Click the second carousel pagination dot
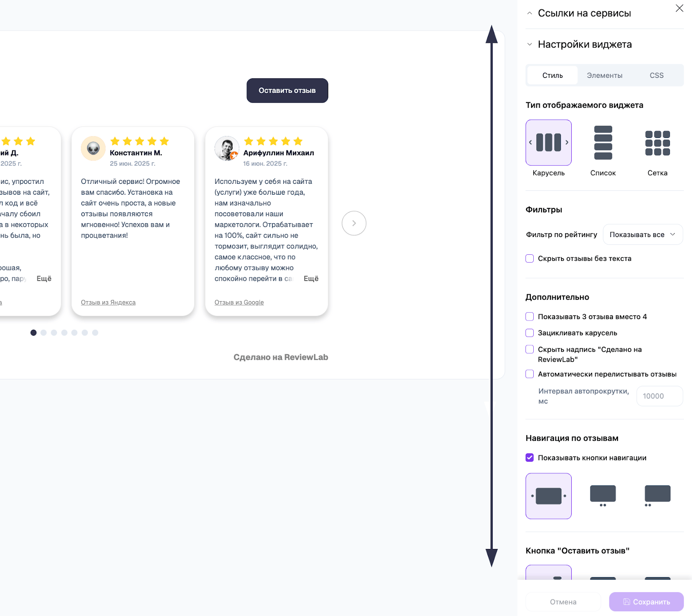Viewport: 692px width, 616px height. point(44,333)
